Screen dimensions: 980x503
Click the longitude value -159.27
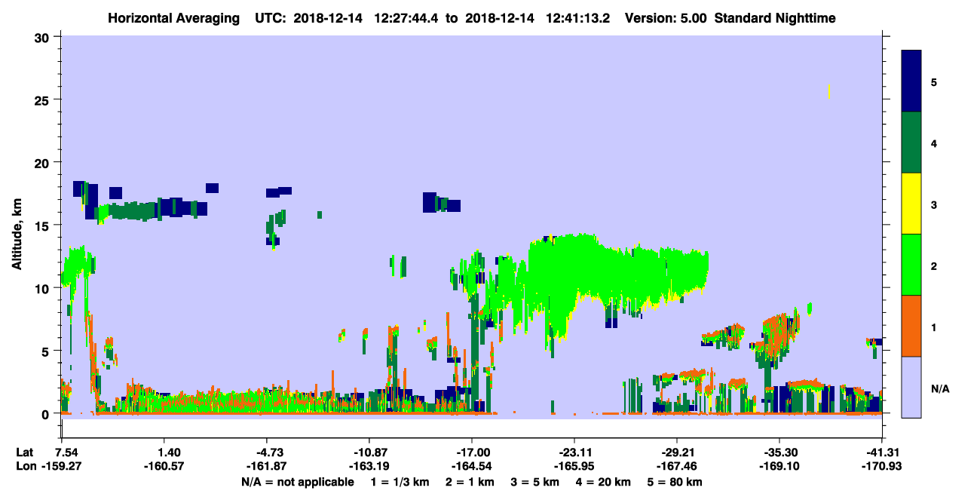click(x=60, y=467)
